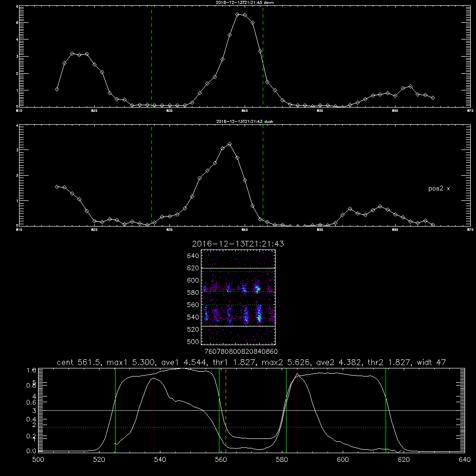Click the '860' x-axis label under dusk plot
Viewport: 476px width, 476px height.
click(395, 230)
